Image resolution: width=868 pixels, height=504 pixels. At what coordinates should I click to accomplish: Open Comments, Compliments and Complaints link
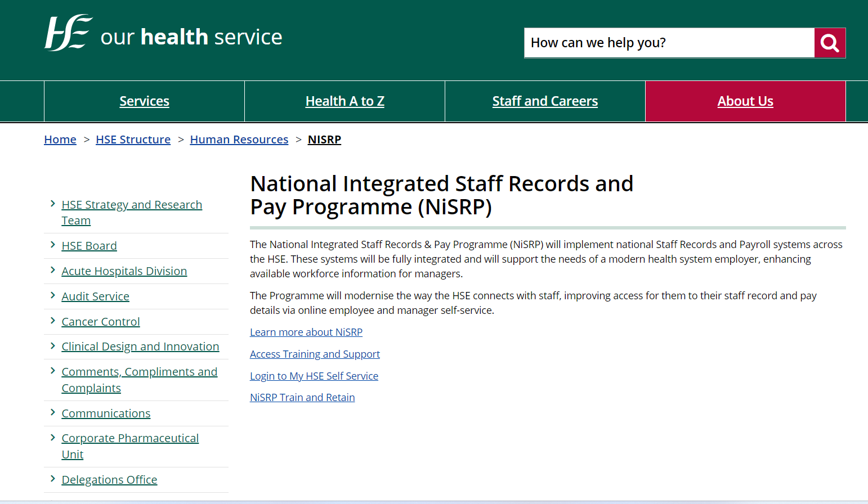pos(139,380)
